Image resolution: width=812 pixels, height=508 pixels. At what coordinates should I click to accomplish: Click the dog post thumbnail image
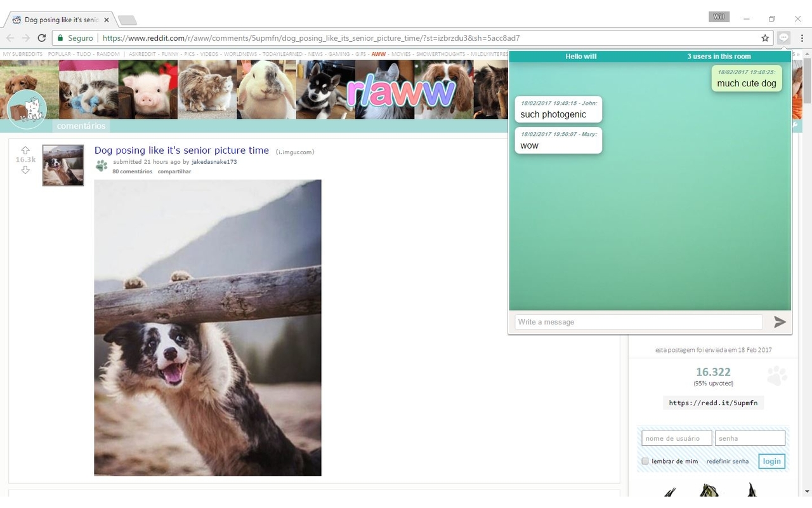tap(63, 165)
